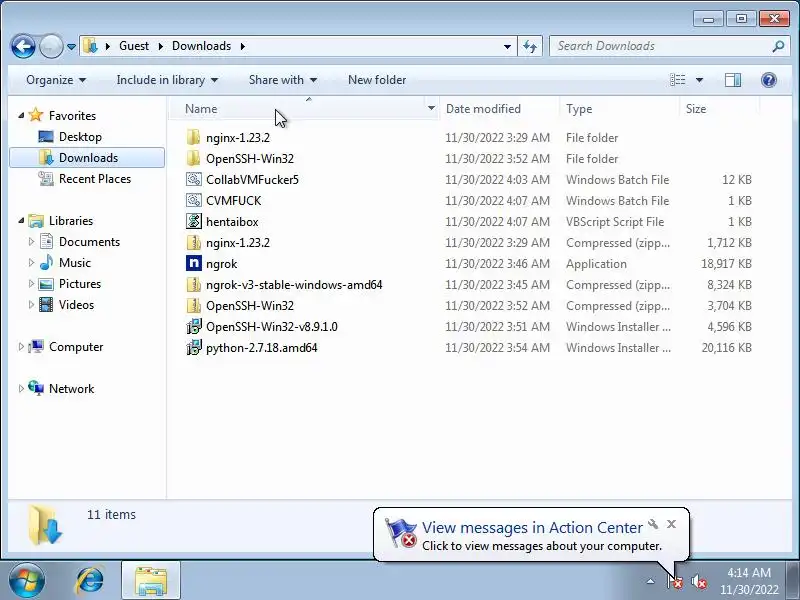The width and height of the screenshot is (800, 600).
Task: Sort by Type column header
Action: point(619,109)
